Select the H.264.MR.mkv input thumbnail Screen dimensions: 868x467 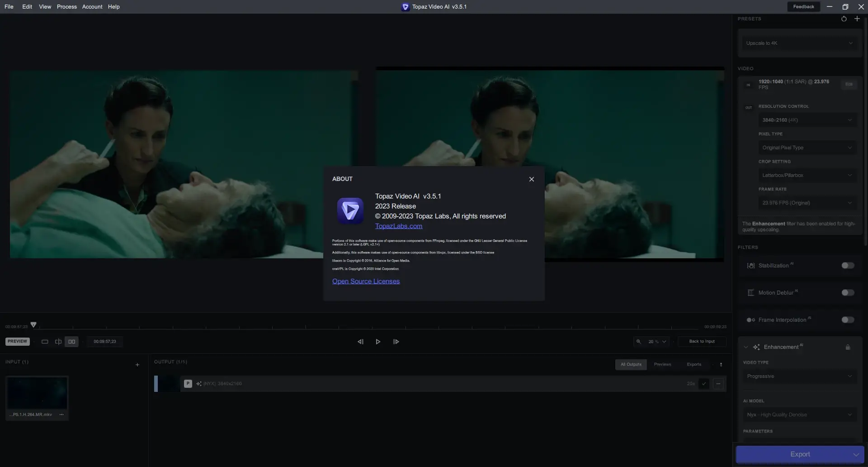pyautogui.click(x=37, y=393)
